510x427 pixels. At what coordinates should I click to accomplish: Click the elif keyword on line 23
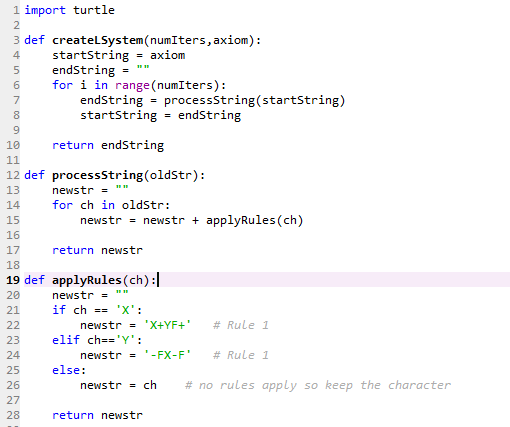point(66,340)
